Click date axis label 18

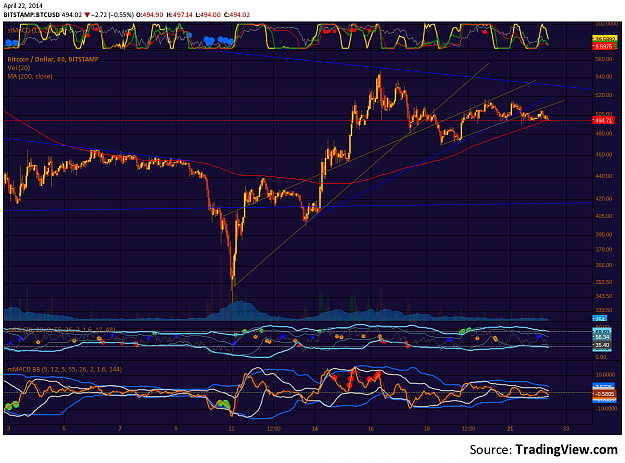426,429
